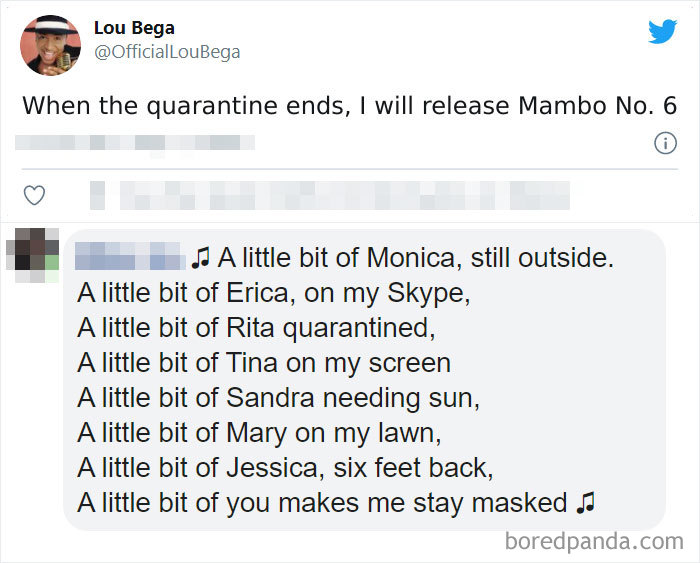The image size is (700, 563).
Task: Visit the @OfficialLouBega handle
Action: coord(167,52)
